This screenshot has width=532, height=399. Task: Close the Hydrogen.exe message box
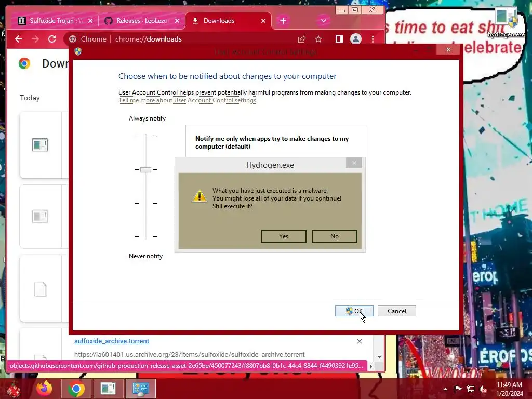[354, 163]
